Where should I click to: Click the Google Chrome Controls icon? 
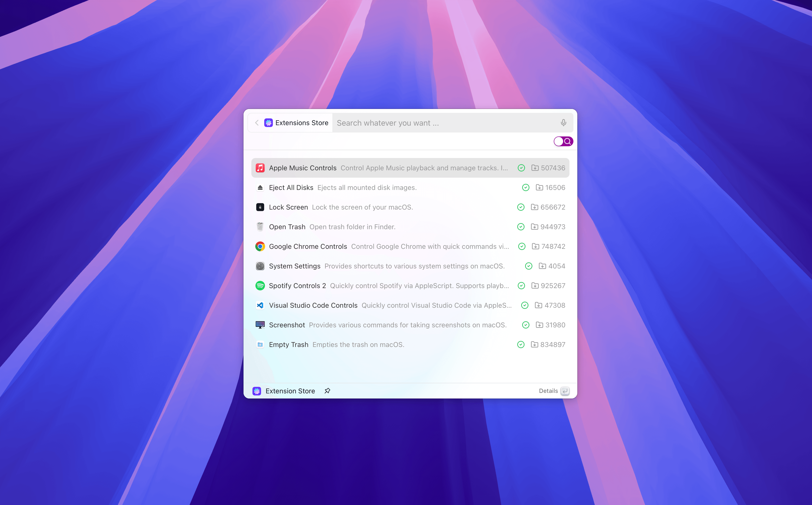click(260, 246)
